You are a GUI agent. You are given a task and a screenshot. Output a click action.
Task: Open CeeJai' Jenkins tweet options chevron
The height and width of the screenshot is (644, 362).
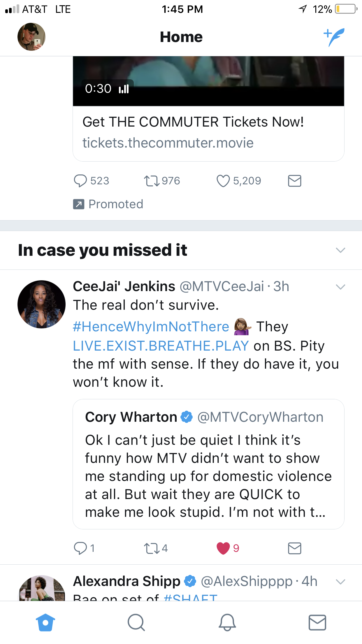340,287
